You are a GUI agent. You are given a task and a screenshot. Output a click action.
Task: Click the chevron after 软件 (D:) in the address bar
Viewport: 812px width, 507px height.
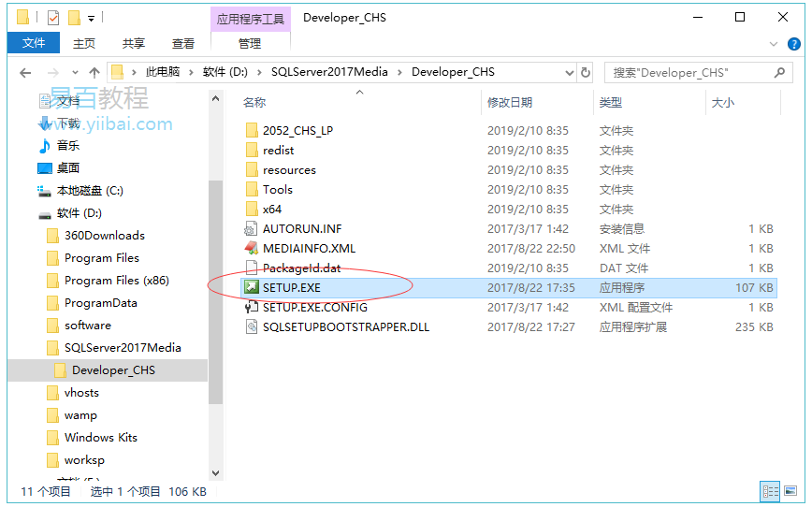coord(259,72)
